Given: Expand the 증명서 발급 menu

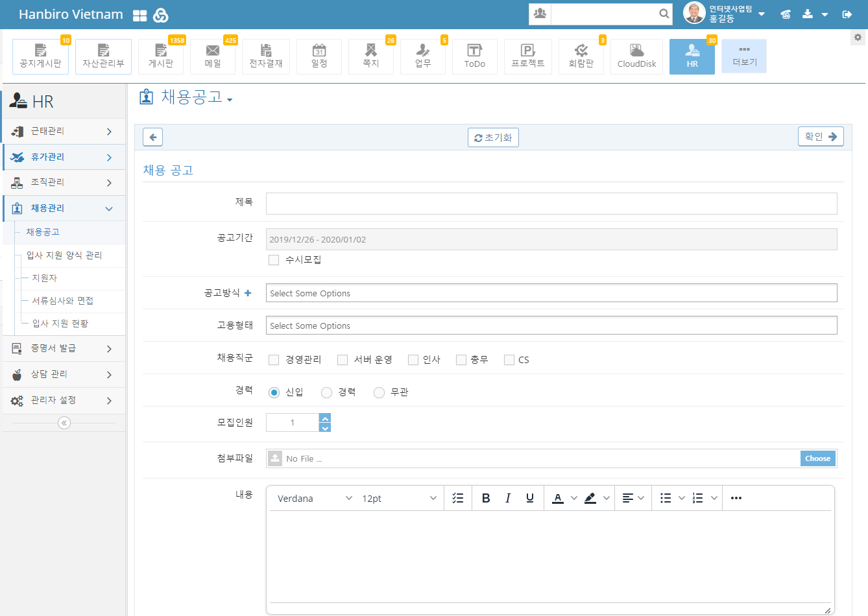Looking at the screenshot, I should (64, 348).
